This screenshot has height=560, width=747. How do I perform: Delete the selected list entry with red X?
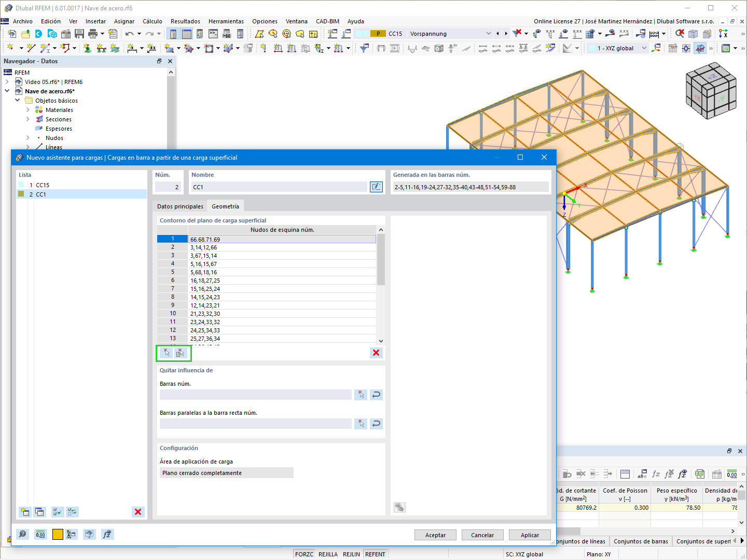pyautogui.click(x=138, y=512)
